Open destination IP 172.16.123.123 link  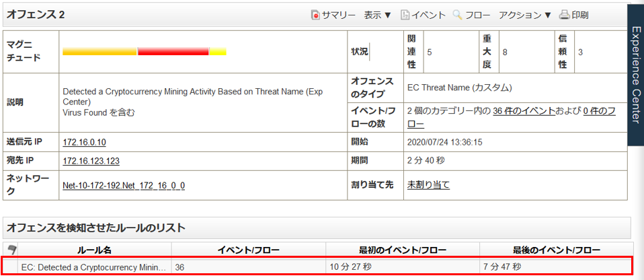click(91, 161)
